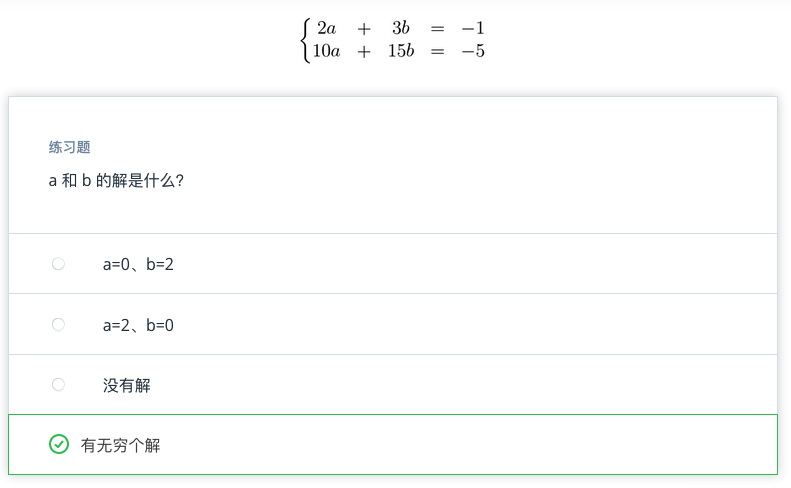Viewport: 791px width, 488px height.
Task: Click the 有无穷个解 answer text
Action: pos(120,445)
